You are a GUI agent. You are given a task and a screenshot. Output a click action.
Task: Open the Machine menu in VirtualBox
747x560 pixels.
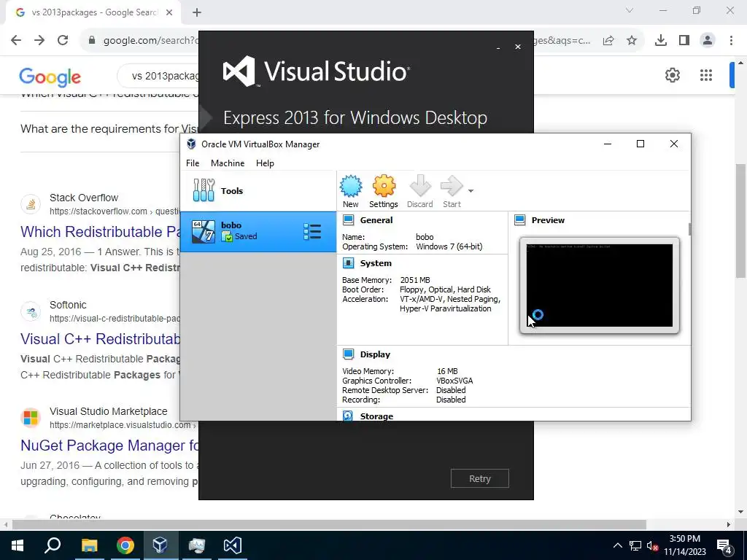228,163
